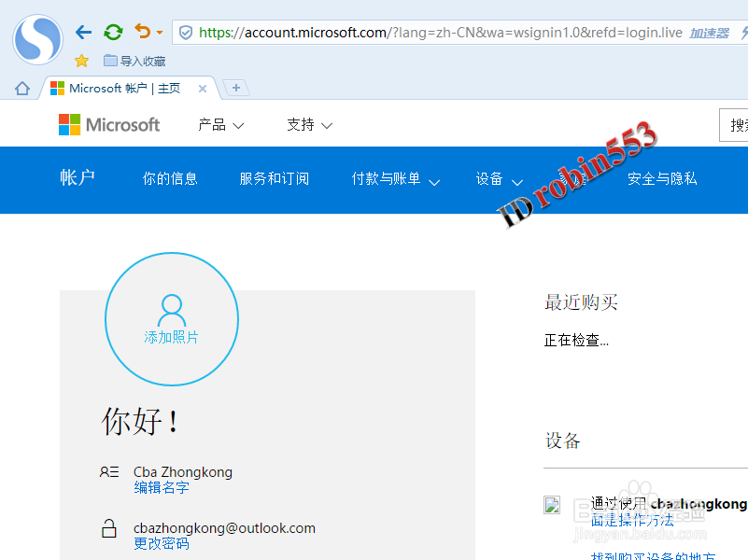Screen dimensions: 748x560
Task: Open 服务和订阅 in the blue bar
Action: point(275,178)
